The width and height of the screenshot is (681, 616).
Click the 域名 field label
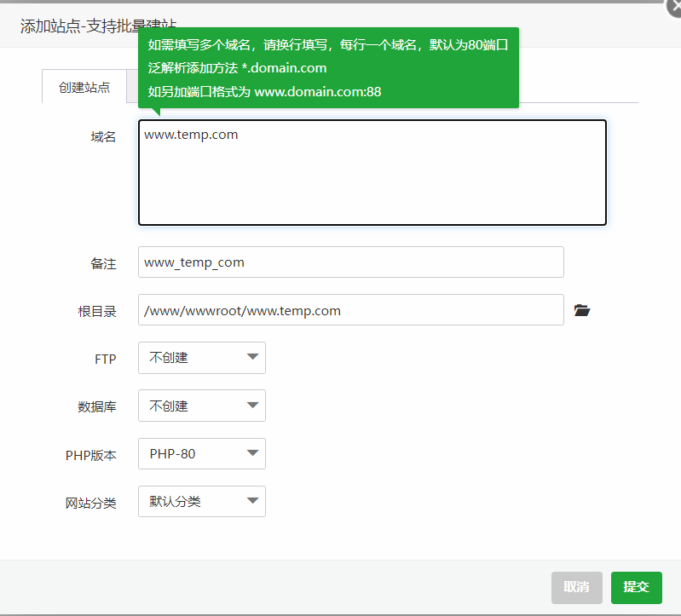103,137
